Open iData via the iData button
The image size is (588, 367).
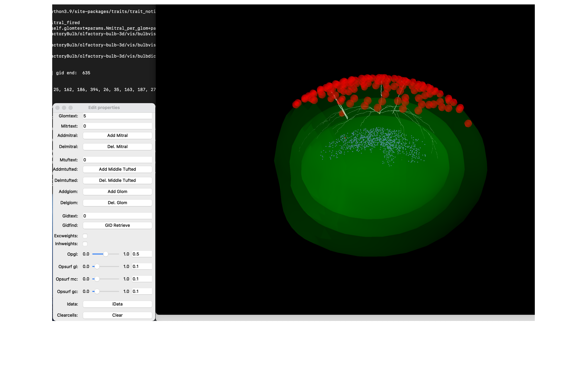coord(117,304)
